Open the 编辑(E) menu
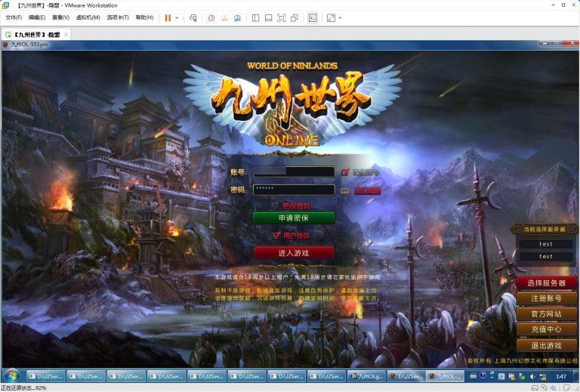580x392 pixels. coord(36,18)
